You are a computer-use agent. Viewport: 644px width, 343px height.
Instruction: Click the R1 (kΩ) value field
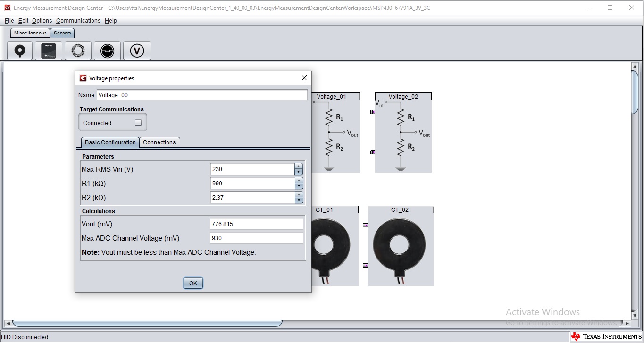(252, 183)
